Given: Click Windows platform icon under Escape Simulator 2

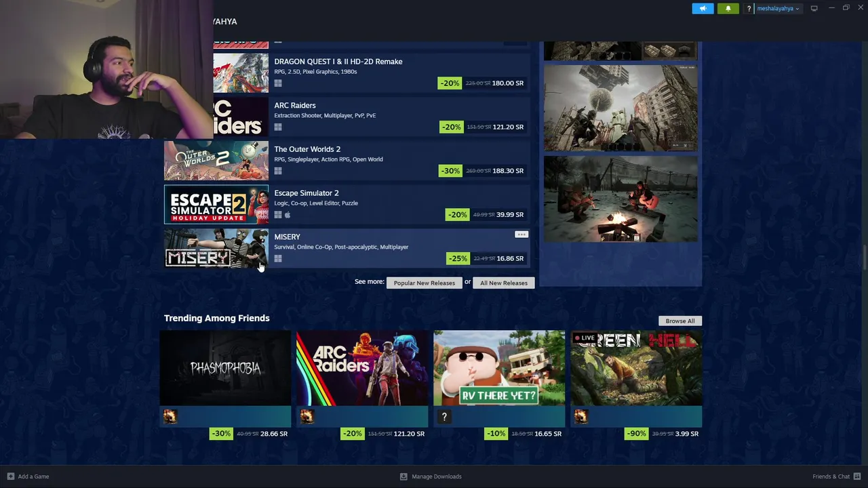Looking at the screenshot, I should pos(278,215).
